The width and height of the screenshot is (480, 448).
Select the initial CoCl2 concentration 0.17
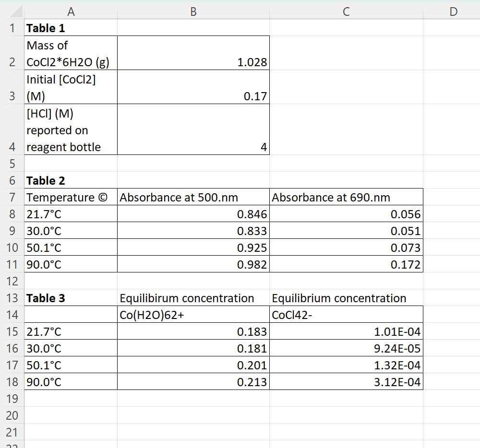pos(193,87)
